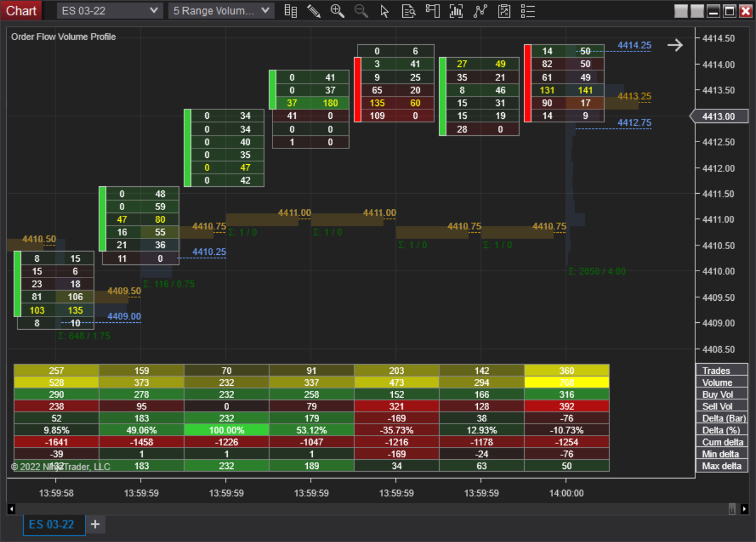The height and width of the screenshot is (542, 756).
Task: Open the ES 03-22 instrument dropdown
Action: click(109, 11)
